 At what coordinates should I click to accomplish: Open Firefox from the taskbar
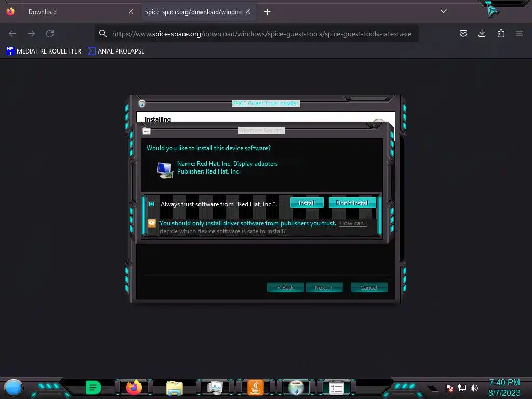tap(134, 388)
